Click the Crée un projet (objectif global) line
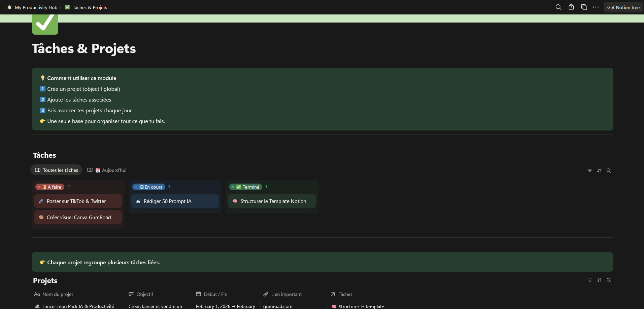644x309 pixels. pos(83,89)
